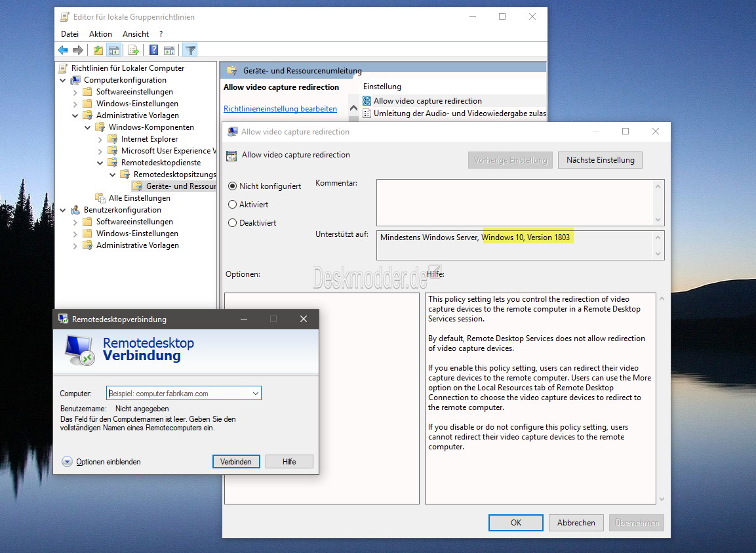756x553 pixels.
Task: Click the gray forward arrow in toolbar
Action: [x=77, y=51]
